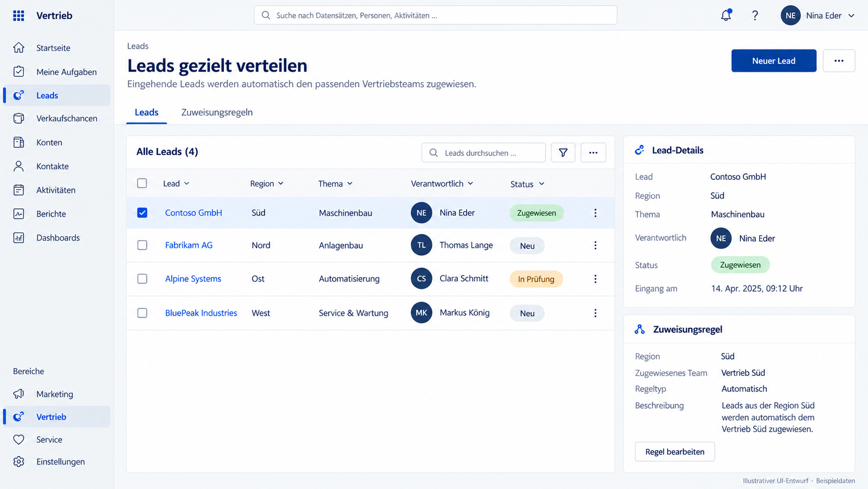Open the Alpine Systems lead link
868x489 pixels.
(x=193, y=279)
